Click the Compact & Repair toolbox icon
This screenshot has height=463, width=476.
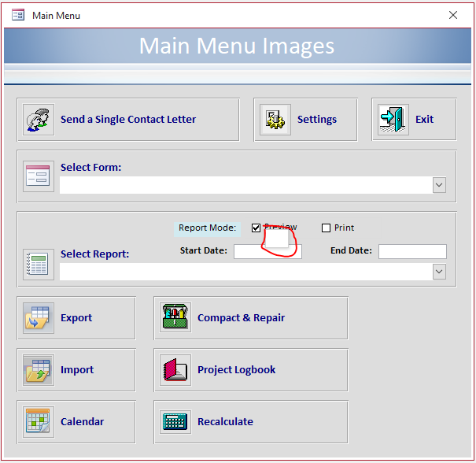pos(175,317)
